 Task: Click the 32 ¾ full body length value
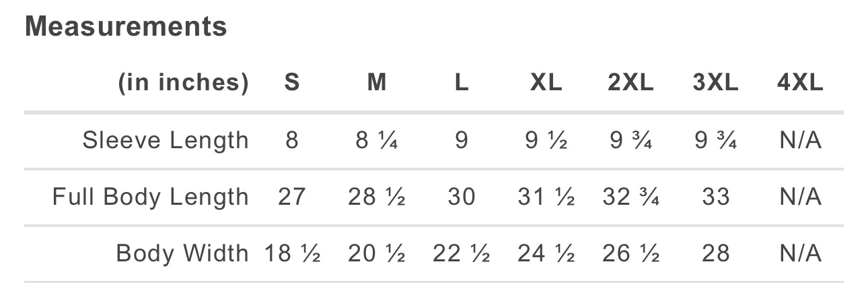point(630,197)
